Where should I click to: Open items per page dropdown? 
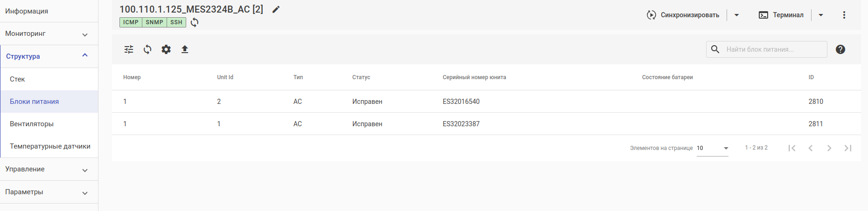tap(712, 148)
